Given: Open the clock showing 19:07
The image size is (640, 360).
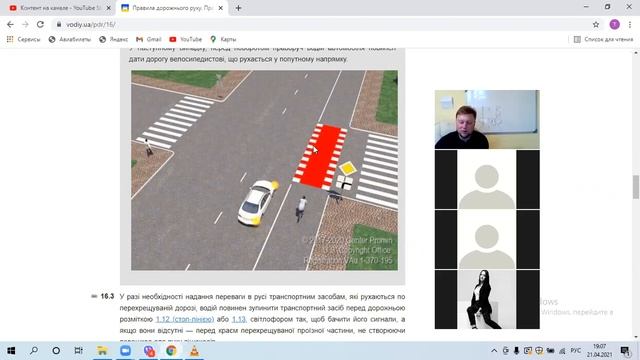Looking at the screenshot, I should [x=599, y=351].
